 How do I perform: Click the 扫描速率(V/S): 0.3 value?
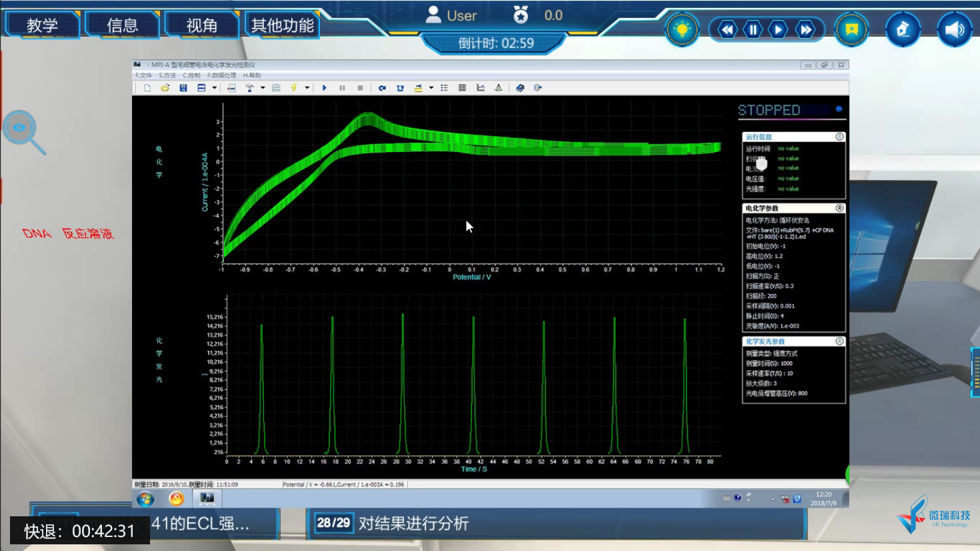(x=770, y=286)
